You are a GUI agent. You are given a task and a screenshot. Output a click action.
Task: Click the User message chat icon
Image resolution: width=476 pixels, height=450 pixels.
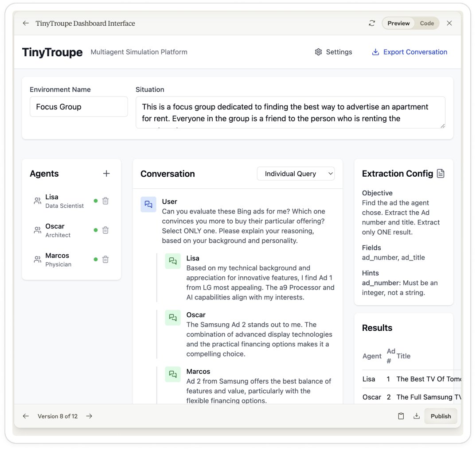click(x=148, y=204)
